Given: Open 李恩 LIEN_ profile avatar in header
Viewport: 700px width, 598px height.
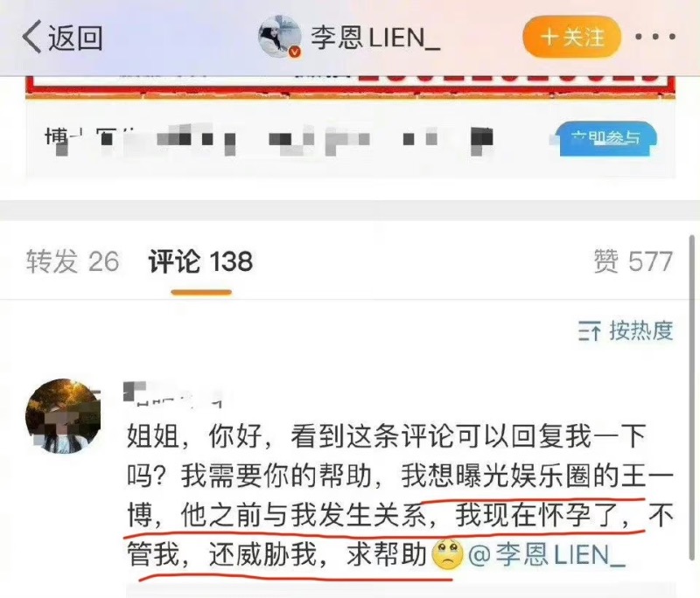Looking at the screenshot, I should [279, 37].
